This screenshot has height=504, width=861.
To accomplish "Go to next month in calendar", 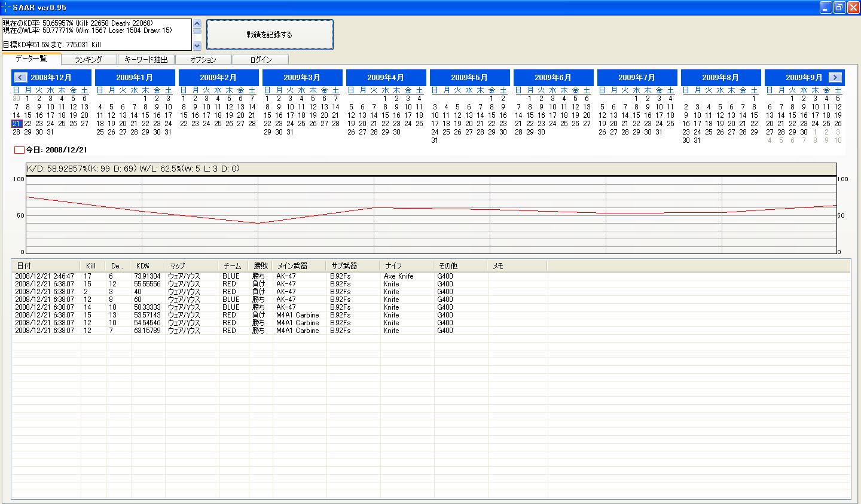I will (835, 77).
